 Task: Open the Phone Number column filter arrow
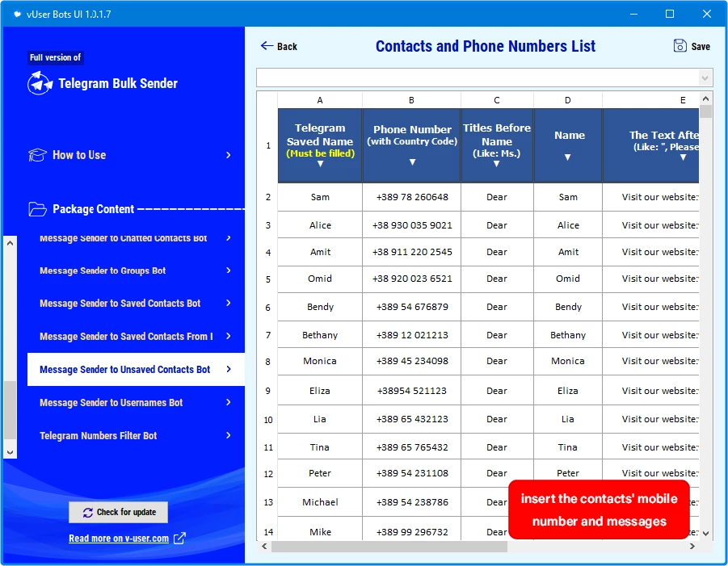tap(412, 162)
